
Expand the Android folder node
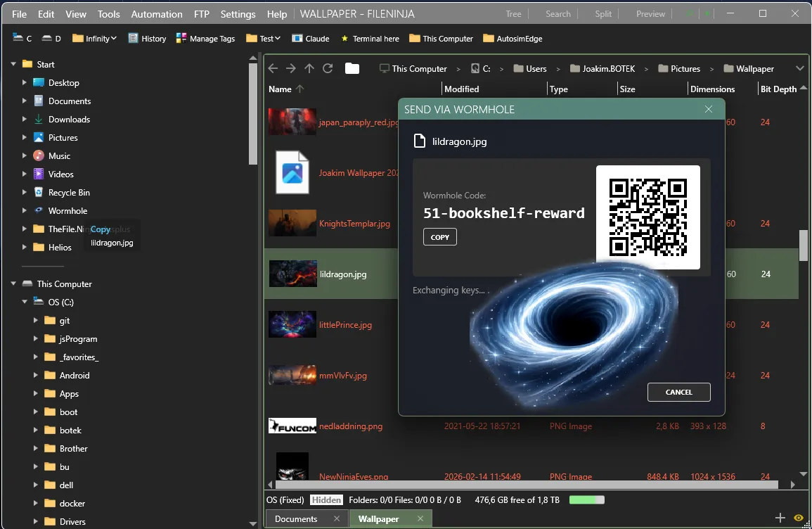(x=36, y=375)
